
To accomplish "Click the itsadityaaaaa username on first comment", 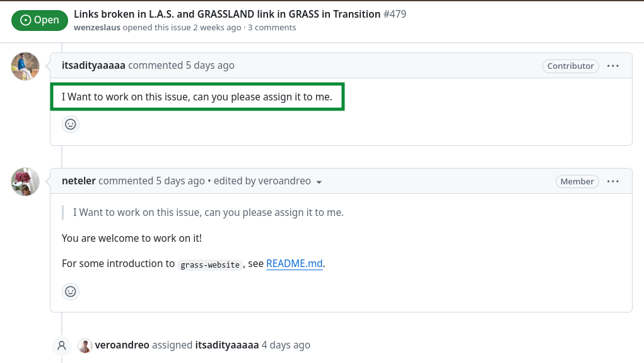I will [93, 65].
